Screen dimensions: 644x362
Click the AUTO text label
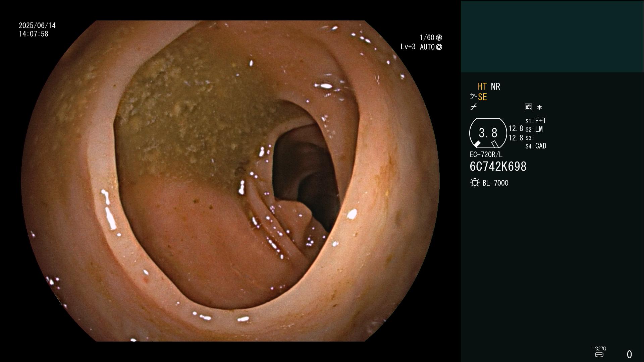pos(427,47)
